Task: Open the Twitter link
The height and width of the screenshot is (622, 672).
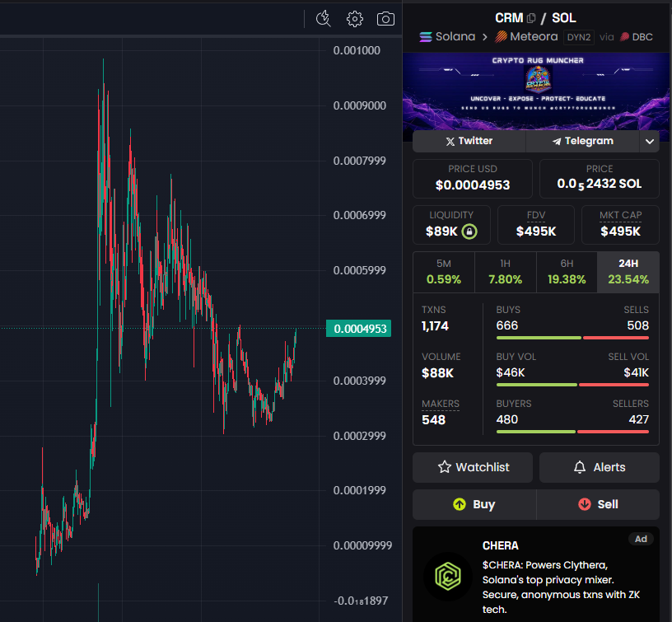Action: point(469,142)
